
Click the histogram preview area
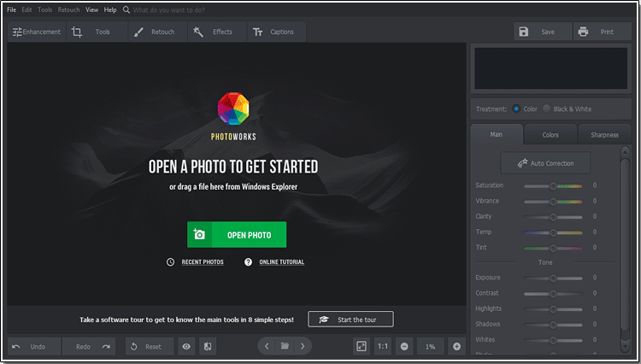(x=550, y=68)
